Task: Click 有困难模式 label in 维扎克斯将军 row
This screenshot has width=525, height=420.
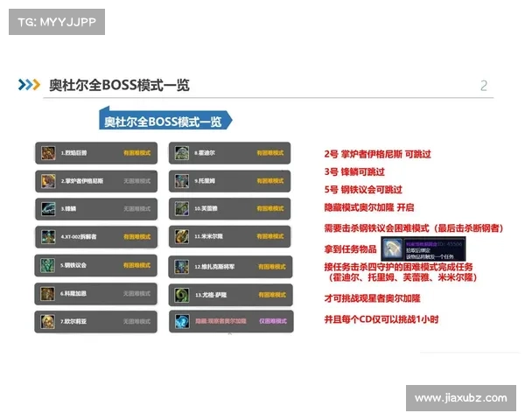Action: pyautogui.click(x=272, y=267)
